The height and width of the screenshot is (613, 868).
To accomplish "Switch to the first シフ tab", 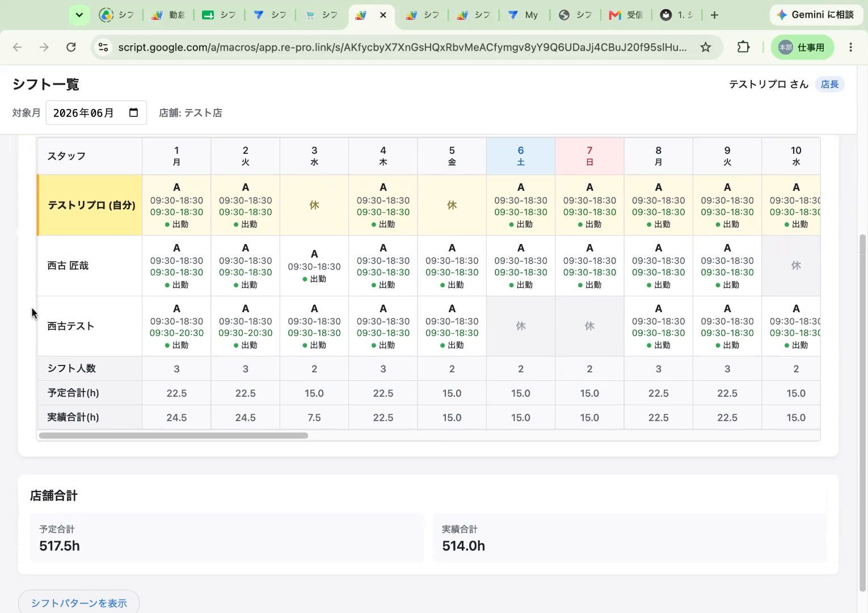I will tap(117, 15).
